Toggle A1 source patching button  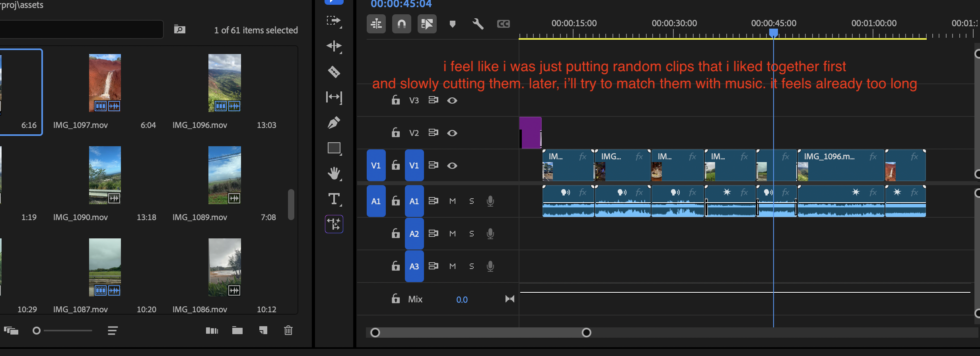point(376,201)
